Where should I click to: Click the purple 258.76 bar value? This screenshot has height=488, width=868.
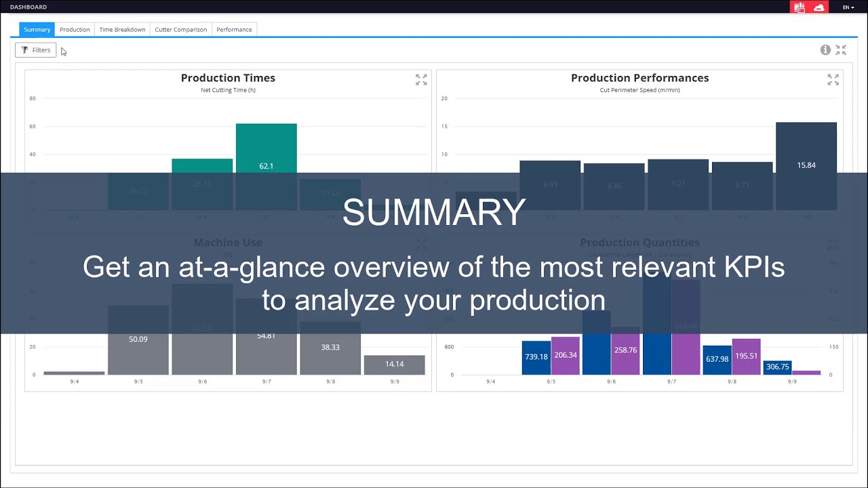625,350
